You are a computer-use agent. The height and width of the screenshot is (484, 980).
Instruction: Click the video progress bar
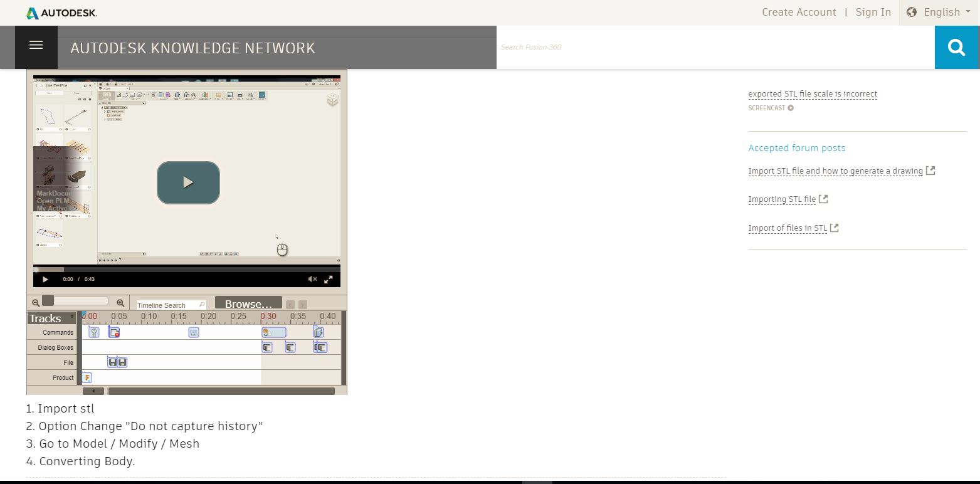[187, 270]
